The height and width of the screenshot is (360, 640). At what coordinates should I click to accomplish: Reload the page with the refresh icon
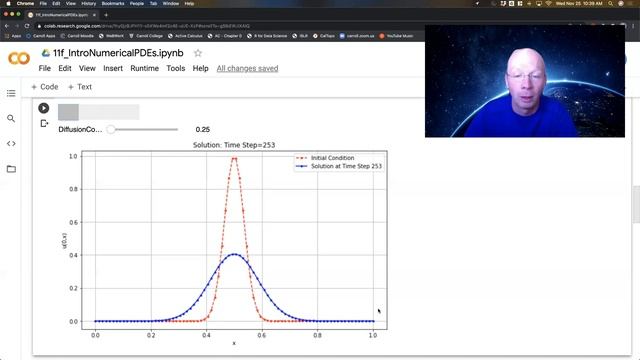click(27, 26)
